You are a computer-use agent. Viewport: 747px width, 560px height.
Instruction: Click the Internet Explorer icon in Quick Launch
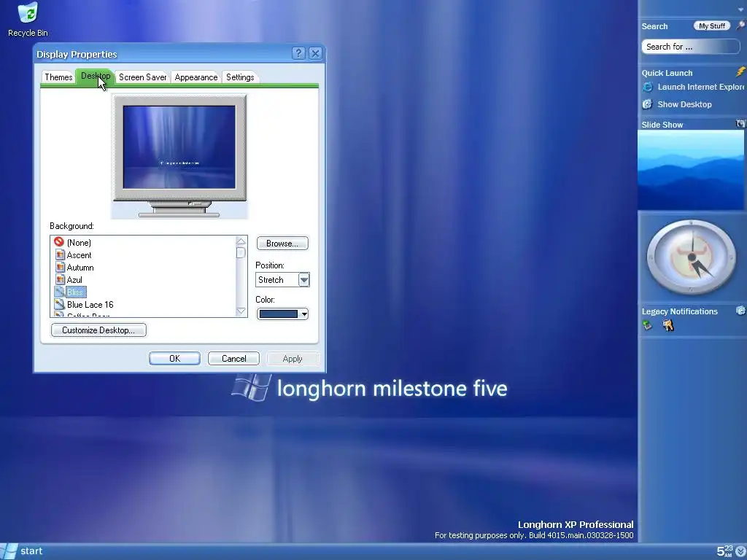(648, 87)
